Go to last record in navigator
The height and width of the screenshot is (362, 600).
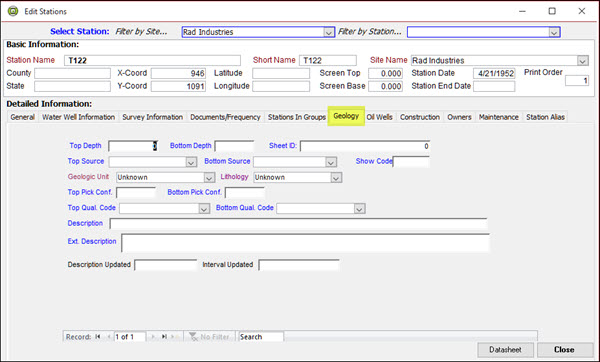click(x=164, y=337)
